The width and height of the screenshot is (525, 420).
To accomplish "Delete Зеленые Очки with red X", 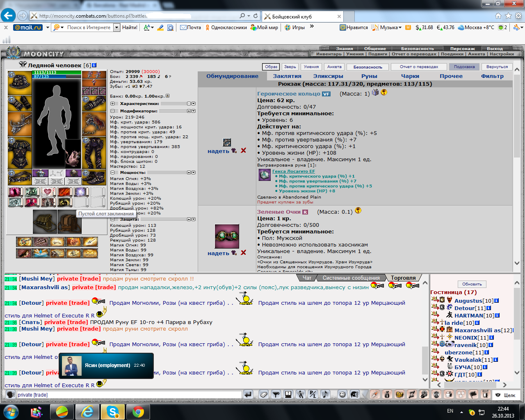I will tap(243, 253).
